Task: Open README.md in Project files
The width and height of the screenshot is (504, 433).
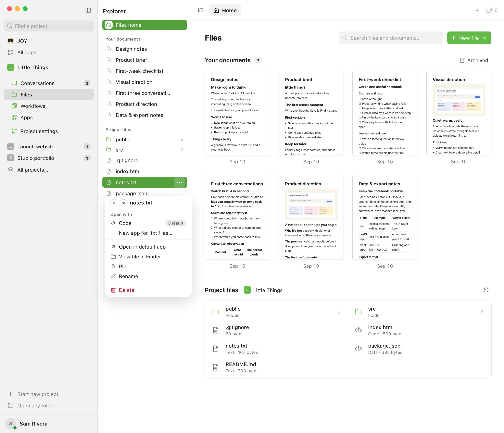Action: point(277,367)
